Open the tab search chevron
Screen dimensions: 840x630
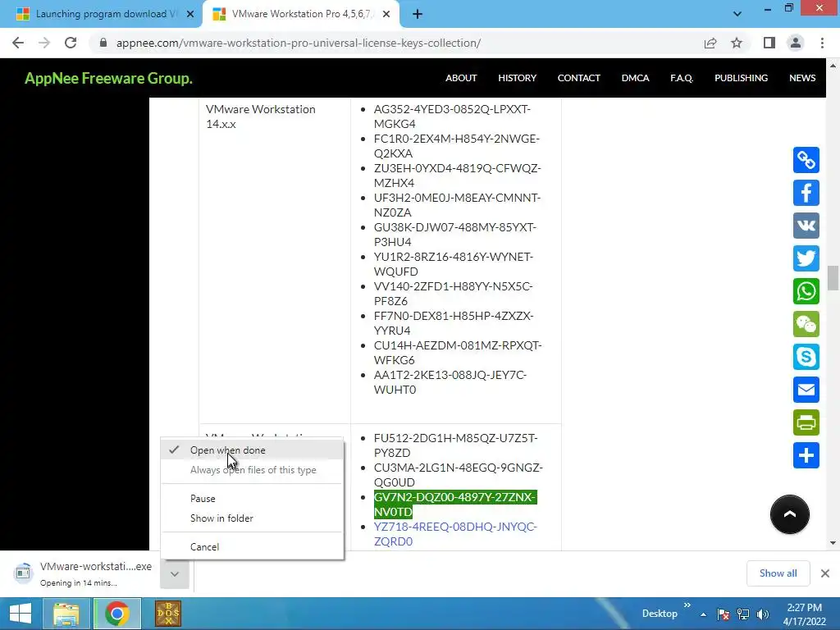[x=737, y=14]
